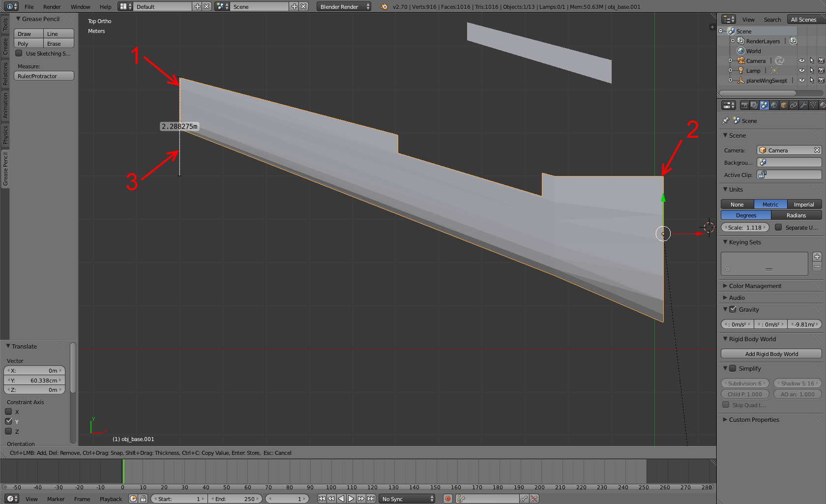Expand the planeWingSwept tree item

[730, 80]
